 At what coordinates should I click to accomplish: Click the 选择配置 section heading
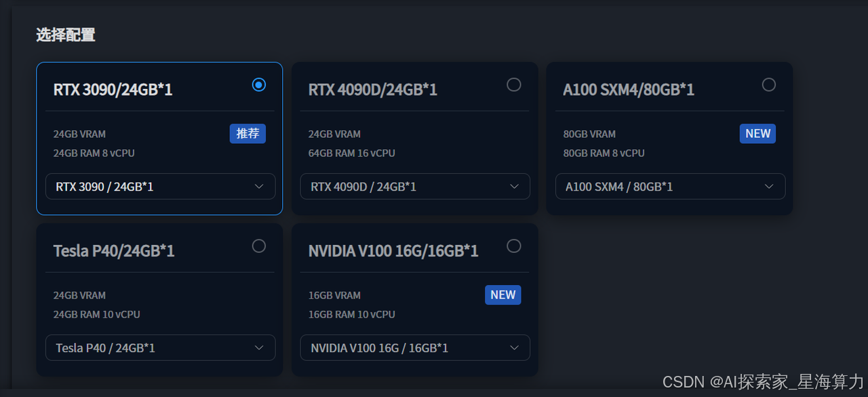coord(66,35)
